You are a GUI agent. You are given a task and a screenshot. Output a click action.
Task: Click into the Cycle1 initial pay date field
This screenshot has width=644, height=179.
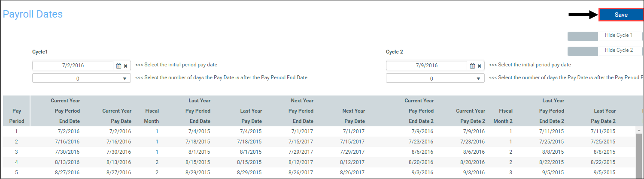click(x=73, y=66)
